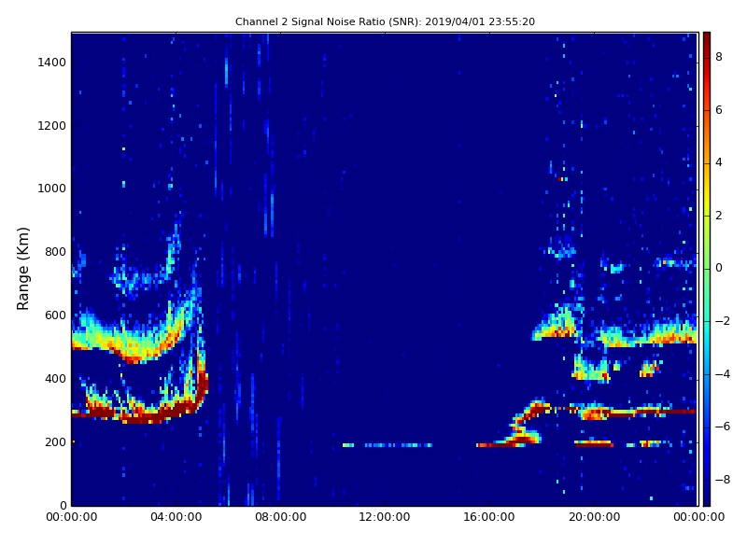Screen dimensions: 747x560
Task: Click the colorbar label −8
Action: click(722, 480)
